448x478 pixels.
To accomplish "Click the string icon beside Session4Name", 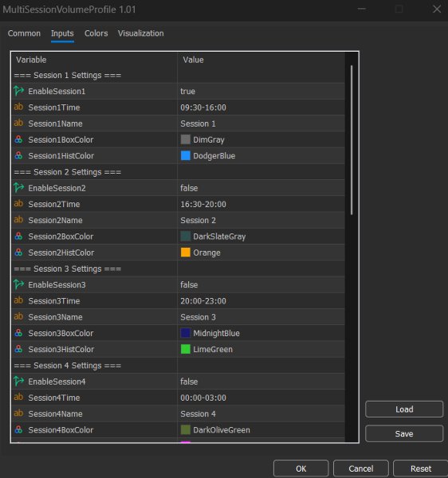I will 18,413.
